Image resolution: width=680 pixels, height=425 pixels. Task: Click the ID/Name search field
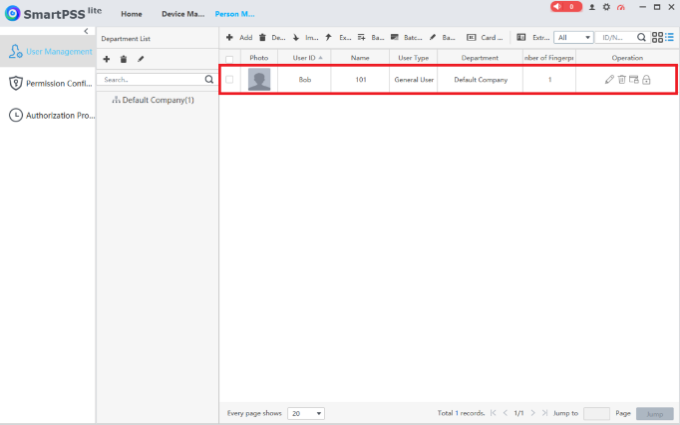[615, 38]
